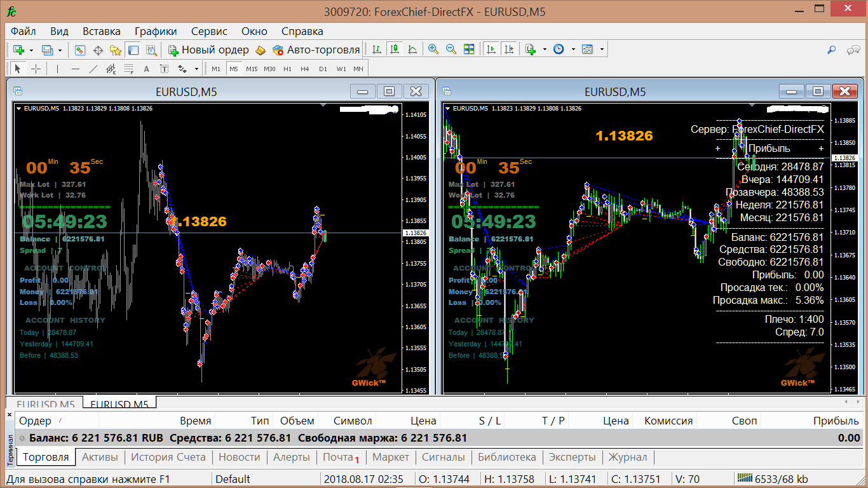The width and height of the screenshot is (868, 488).
Task: Click the connection status 6533/68 kb
Action: [x=772, y=479]
